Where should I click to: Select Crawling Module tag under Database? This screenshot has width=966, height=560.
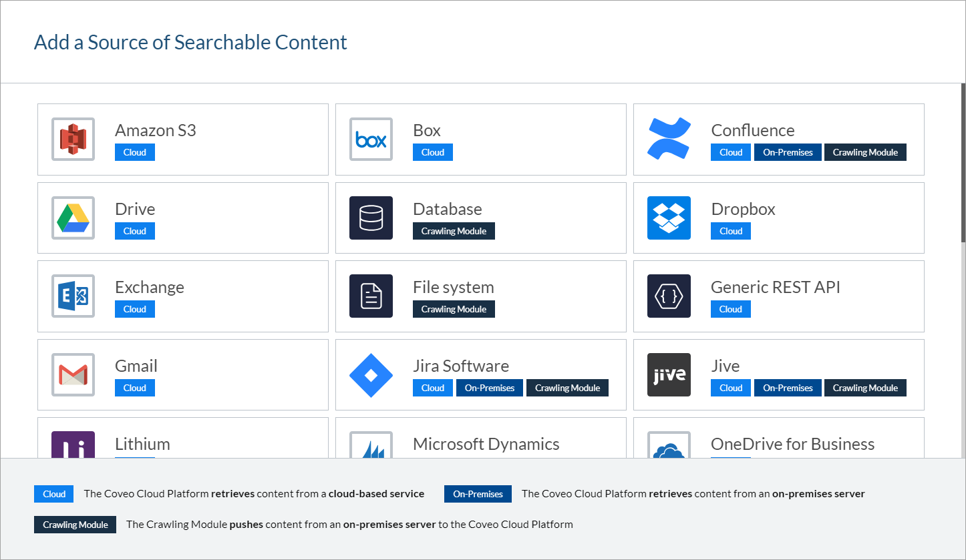click(454, 231)
